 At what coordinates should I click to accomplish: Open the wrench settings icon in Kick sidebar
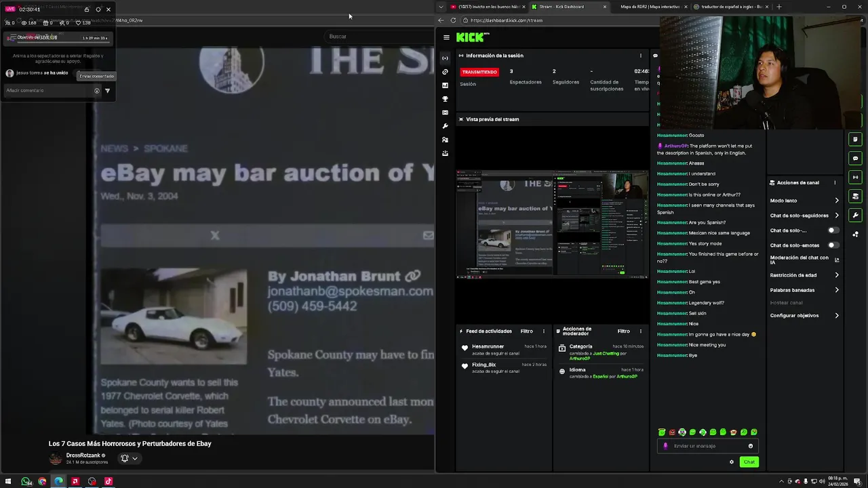(445, 126)
